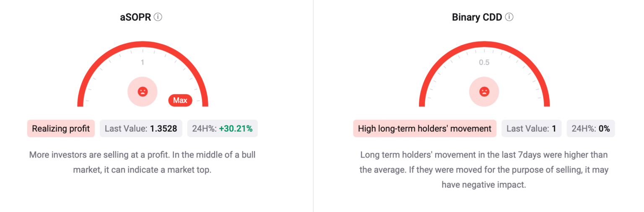Click the aSOPR description about selling at profit
Image resolution: width=644 pixels, height=212 pixels.
(143, 163)
